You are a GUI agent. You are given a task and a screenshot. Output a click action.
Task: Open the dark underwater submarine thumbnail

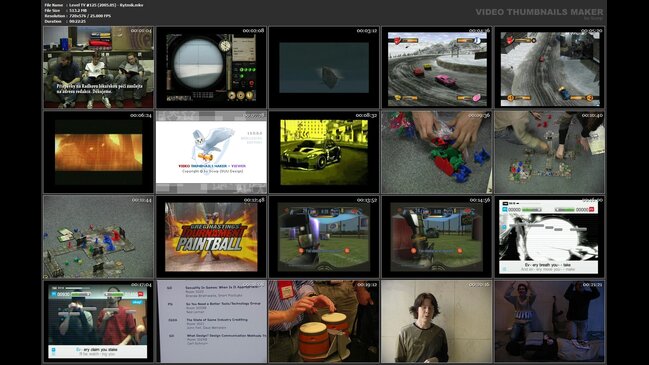(324, 67)
